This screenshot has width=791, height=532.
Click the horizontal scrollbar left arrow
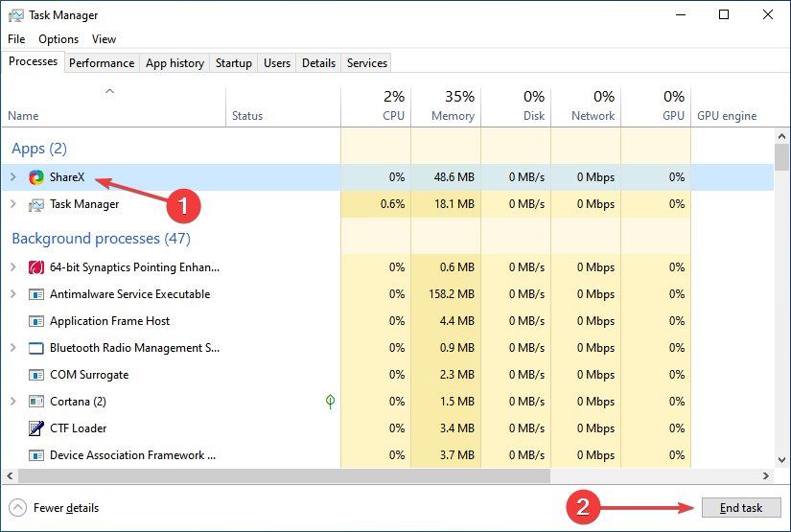9,475
